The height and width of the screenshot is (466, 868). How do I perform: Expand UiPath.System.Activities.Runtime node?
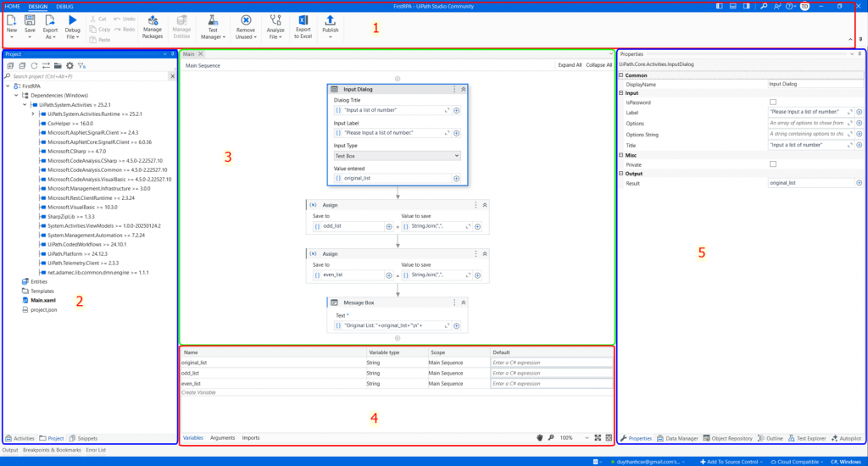33,114
